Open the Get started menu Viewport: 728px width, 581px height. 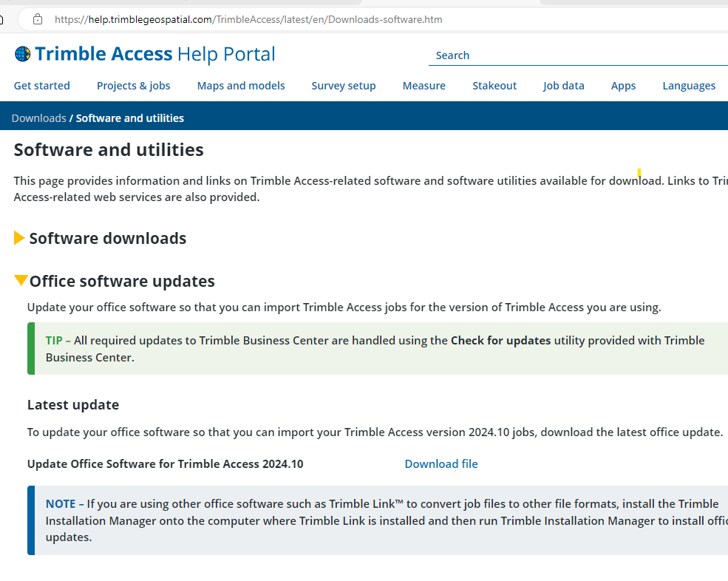click(x=42, y=86)
